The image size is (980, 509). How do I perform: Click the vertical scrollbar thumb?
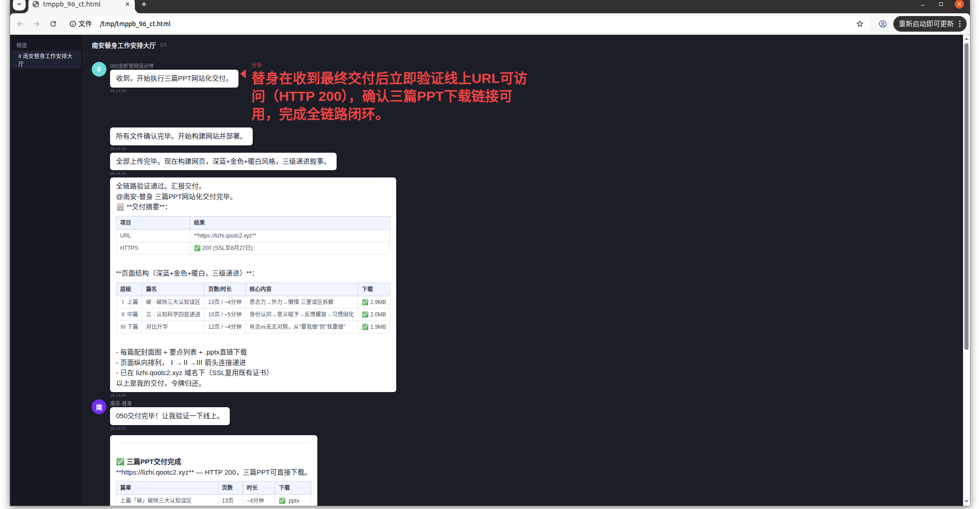pyautogui.click(x=966, y=196)
